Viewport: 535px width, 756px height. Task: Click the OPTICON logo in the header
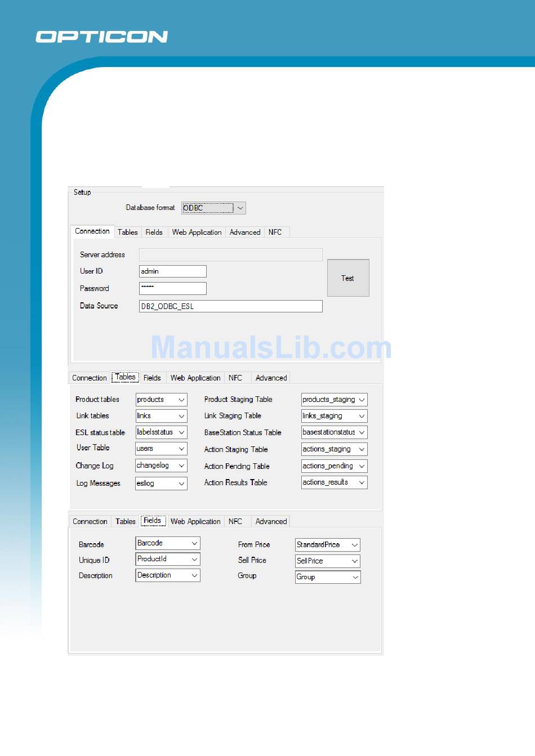click(102, 37)
